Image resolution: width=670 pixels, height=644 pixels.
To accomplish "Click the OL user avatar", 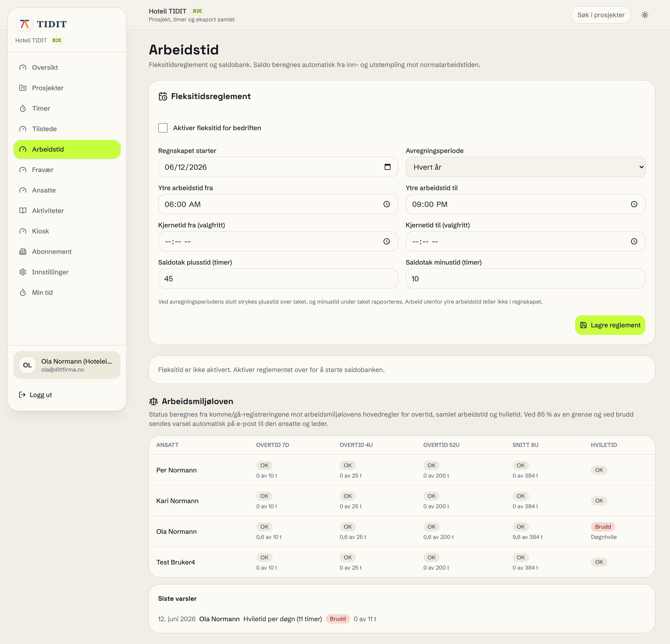I will (27, 365).
